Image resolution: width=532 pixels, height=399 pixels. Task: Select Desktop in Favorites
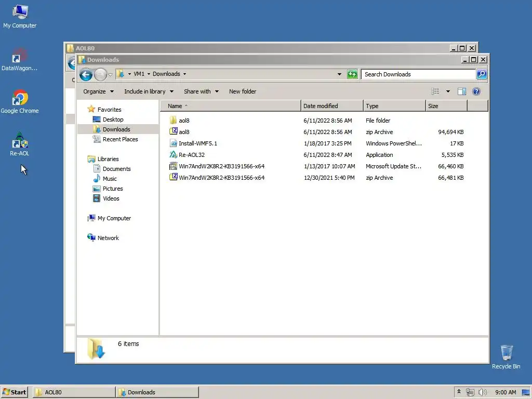108,119
